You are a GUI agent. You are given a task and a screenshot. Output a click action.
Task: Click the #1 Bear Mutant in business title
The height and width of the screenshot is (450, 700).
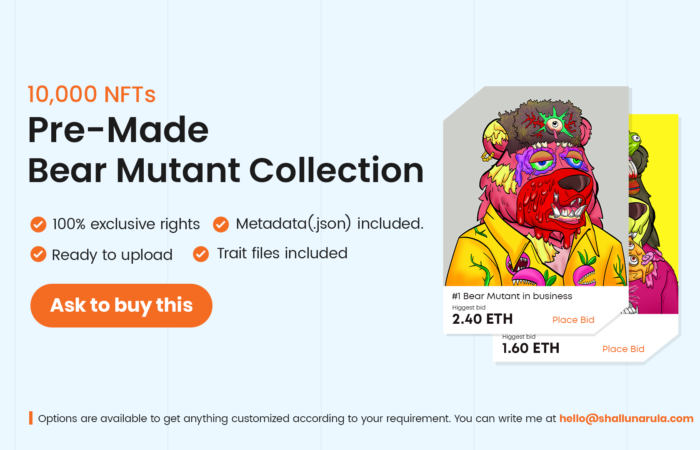point(512,296)
